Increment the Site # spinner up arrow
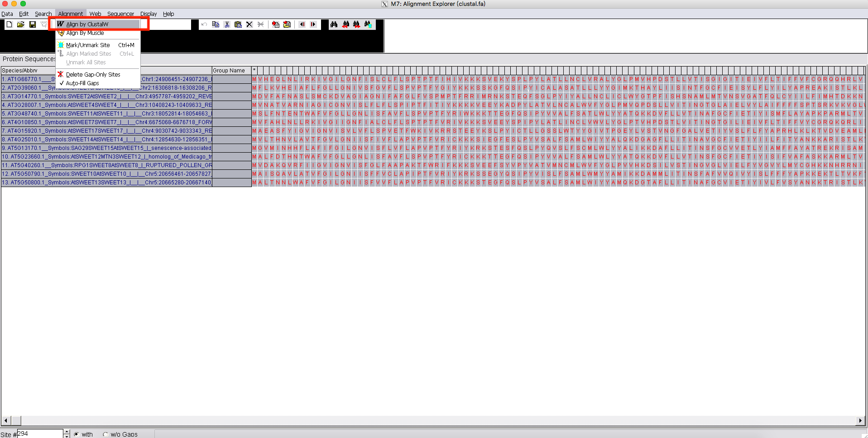Image resolution: width=868 pixels, height=438 pixels. tap(67, 431)
